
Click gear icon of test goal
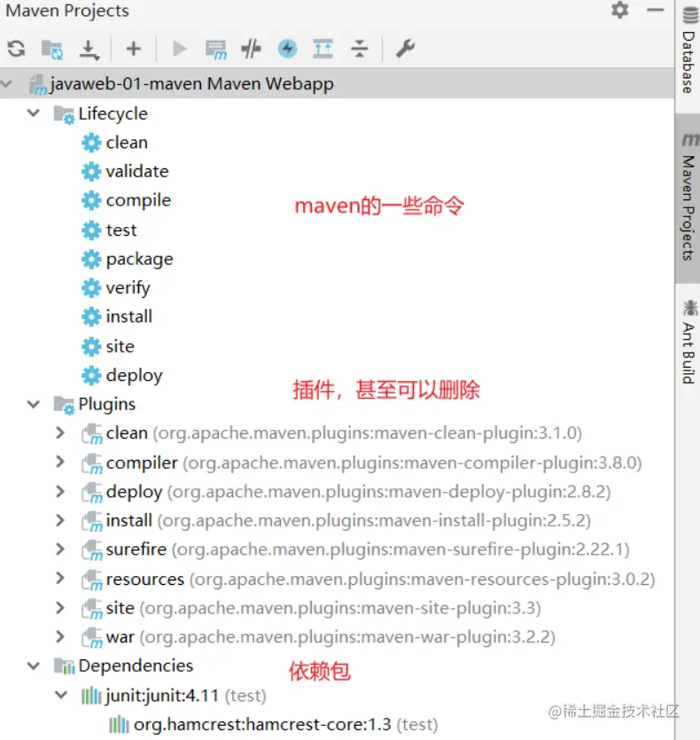coord(91,230)
